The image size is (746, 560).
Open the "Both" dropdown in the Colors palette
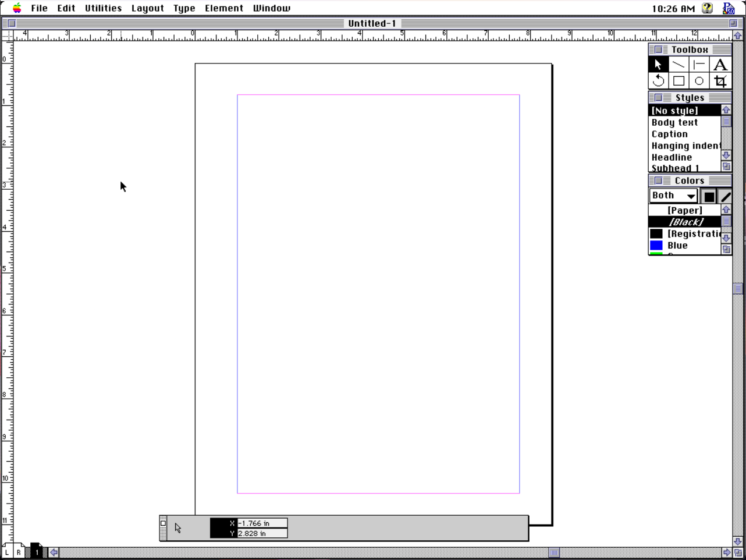(673, 196)
